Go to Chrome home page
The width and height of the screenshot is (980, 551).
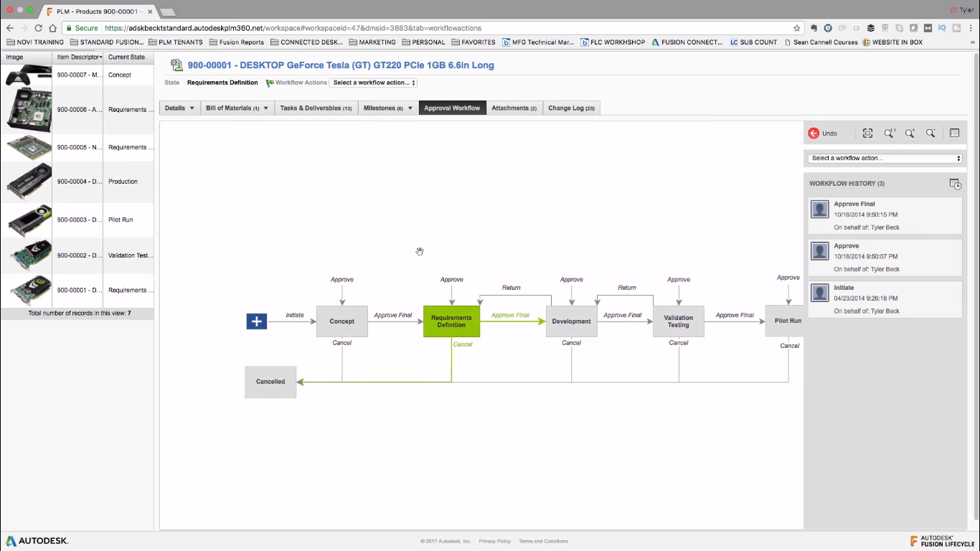[52, 28]
